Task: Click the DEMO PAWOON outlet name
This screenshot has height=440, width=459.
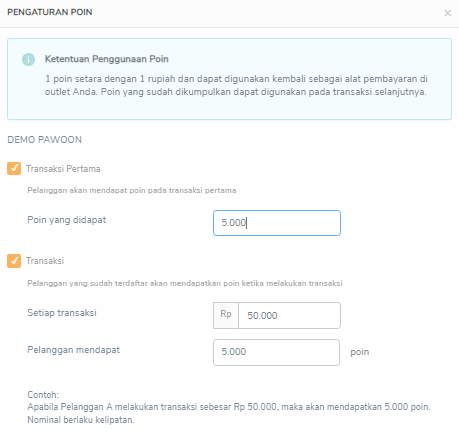Action: point(44,140)
